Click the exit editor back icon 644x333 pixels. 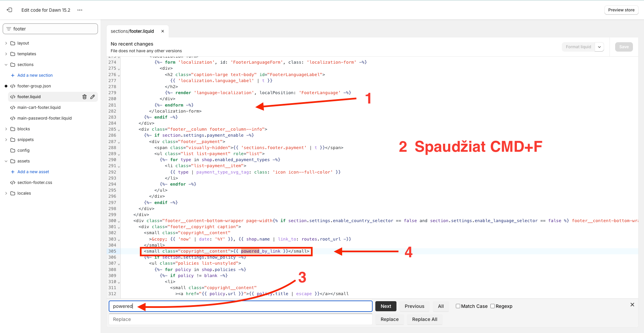click(9, 10)
